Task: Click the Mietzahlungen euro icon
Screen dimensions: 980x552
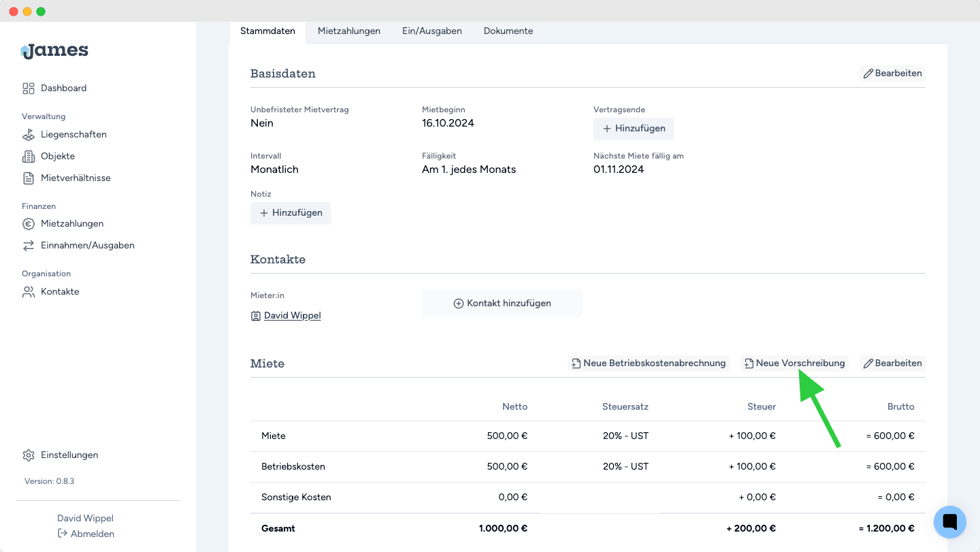Action: point(29,224)
